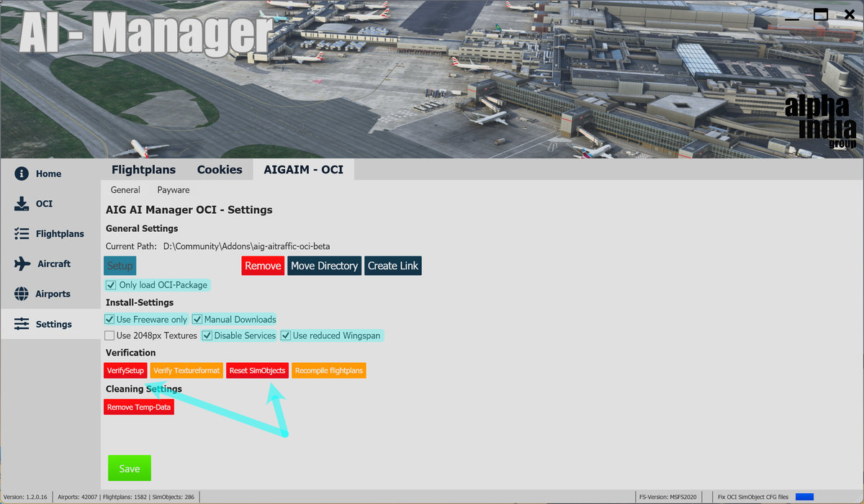
Task: Click Recompile flightplans button
Action: click(x=329, y=371)
